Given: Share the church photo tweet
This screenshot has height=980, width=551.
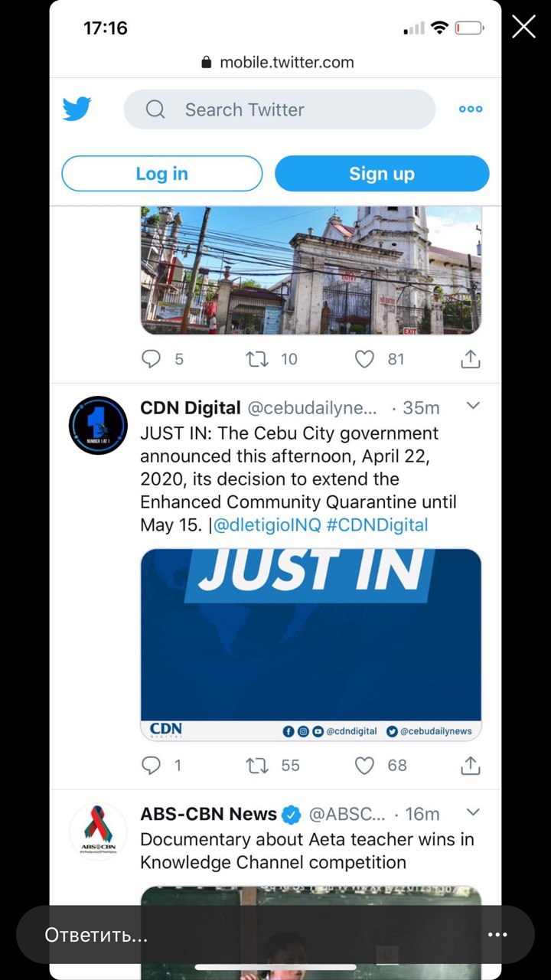Looking at the screenshot, I should pos(471,358).
